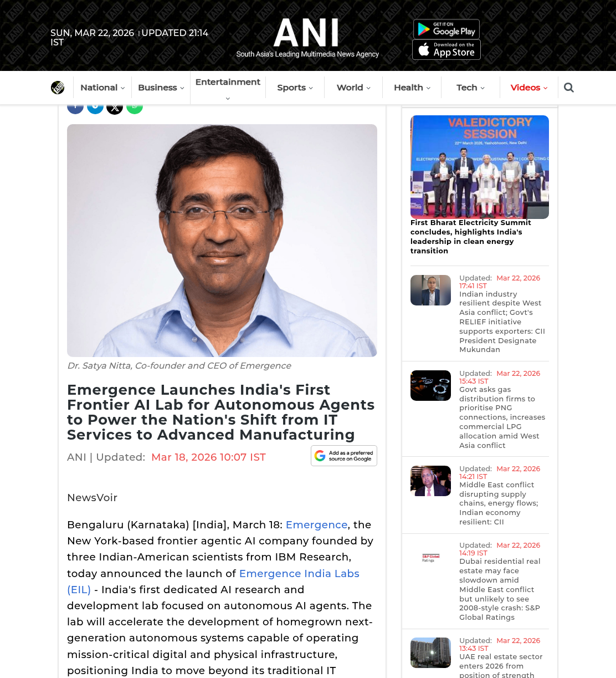Open Middle East conflict supply chains story
The width and height of the screenshot is (616, 678).
pos(499,503)
